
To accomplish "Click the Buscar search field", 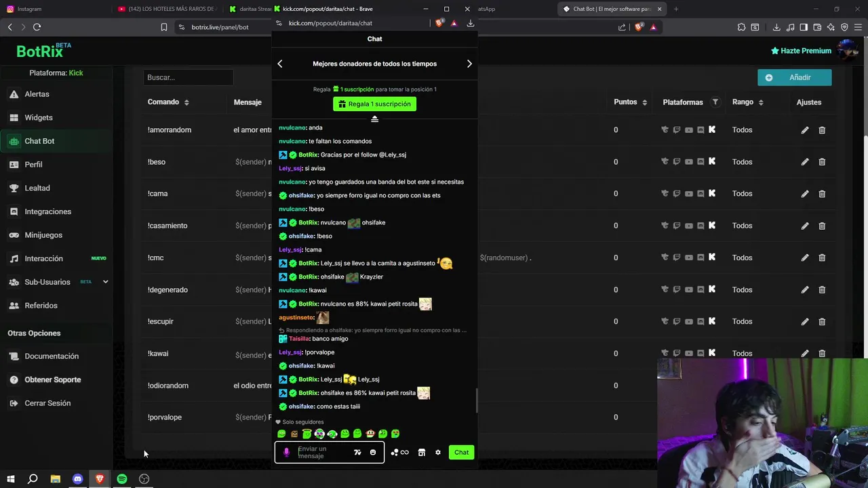I will [188, 77].
